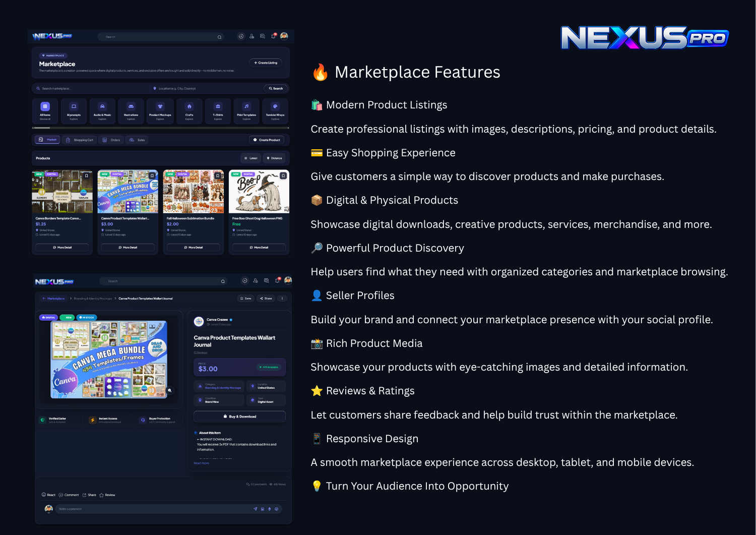
Task: Open More Detail for Canva Borders Template
Action: tap(62, 248)
